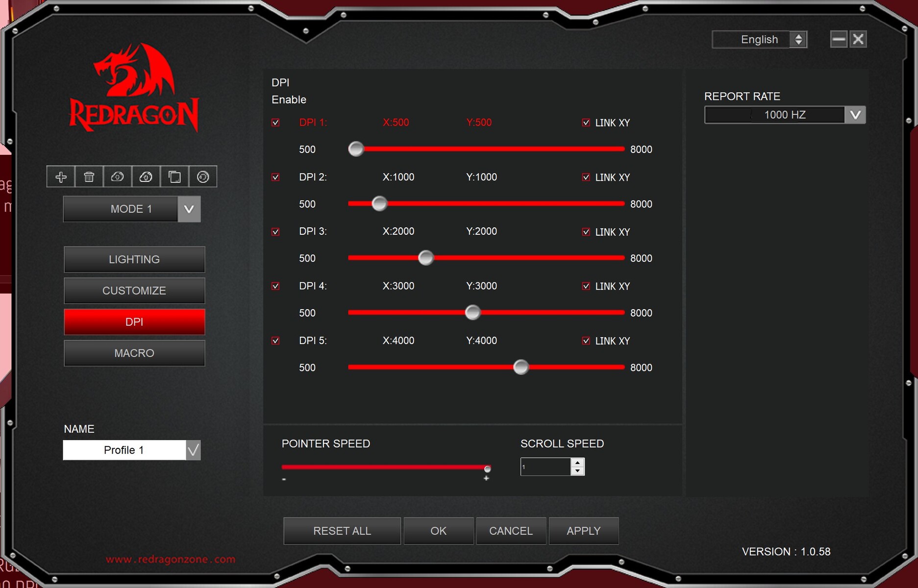Click the cloud upload profile icon

[117, 177]
